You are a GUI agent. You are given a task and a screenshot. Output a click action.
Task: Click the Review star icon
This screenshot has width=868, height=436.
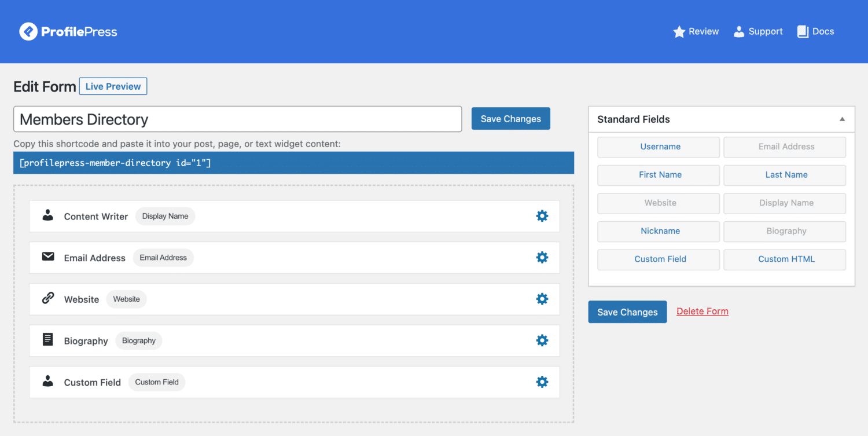point(679,32)
